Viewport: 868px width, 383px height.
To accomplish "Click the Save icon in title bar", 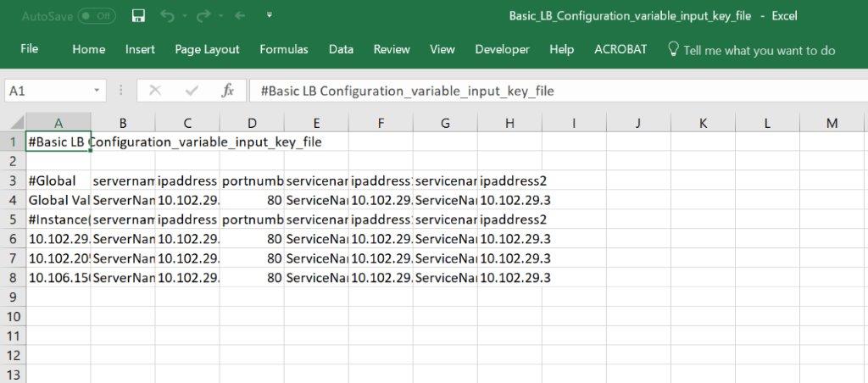I will [138, 16].
